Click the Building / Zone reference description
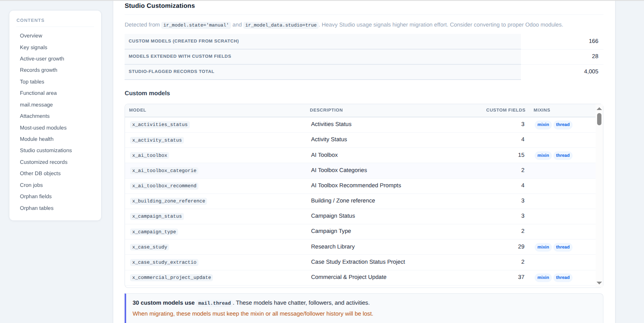 [x=343, y=201]
